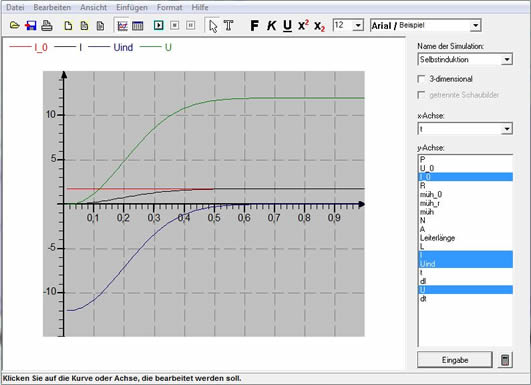
Task: Click the Eingabe button
Action: (455, 360)
